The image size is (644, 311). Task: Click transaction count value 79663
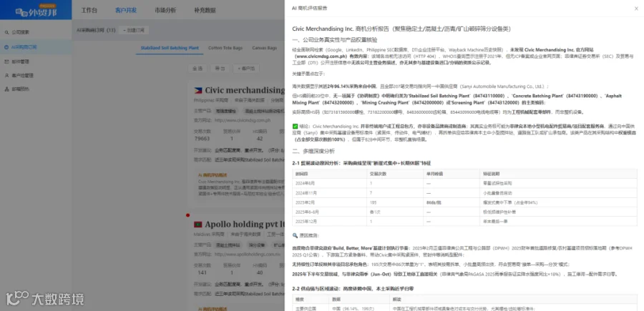202,139
